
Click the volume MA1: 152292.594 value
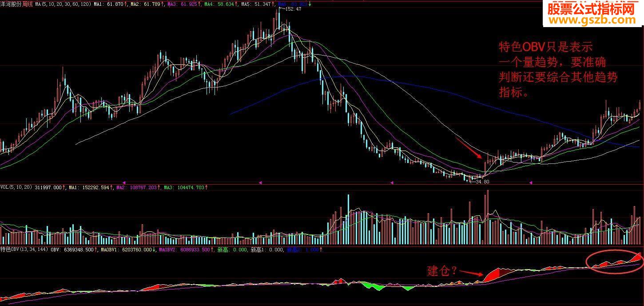click(90, 187)
